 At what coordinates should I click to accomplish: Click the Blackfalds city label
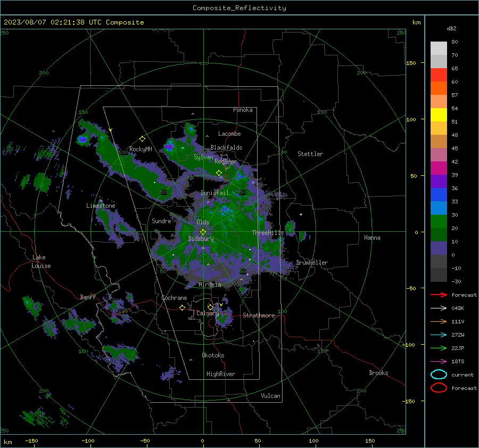click(226, 148)
